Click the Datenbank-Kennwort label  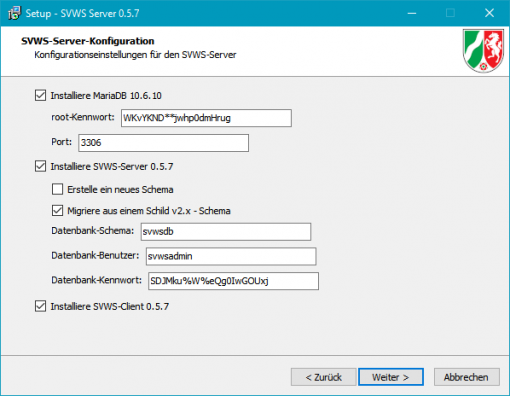click(96, 280)
